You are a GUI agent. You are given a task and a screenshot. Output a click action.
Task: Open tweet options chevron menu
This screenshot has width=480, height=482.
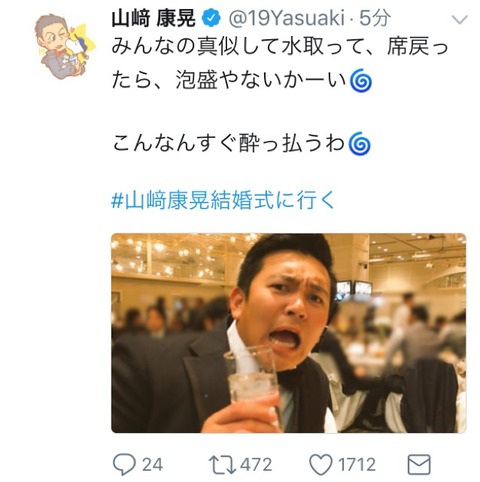tap(460, 19)
